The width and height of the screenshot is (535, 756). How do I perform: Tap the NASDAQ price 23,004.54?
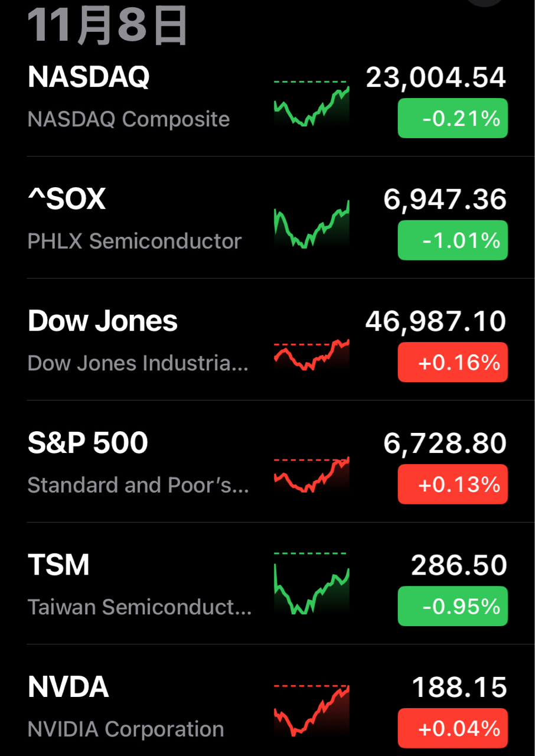click(x=436, y=77)
